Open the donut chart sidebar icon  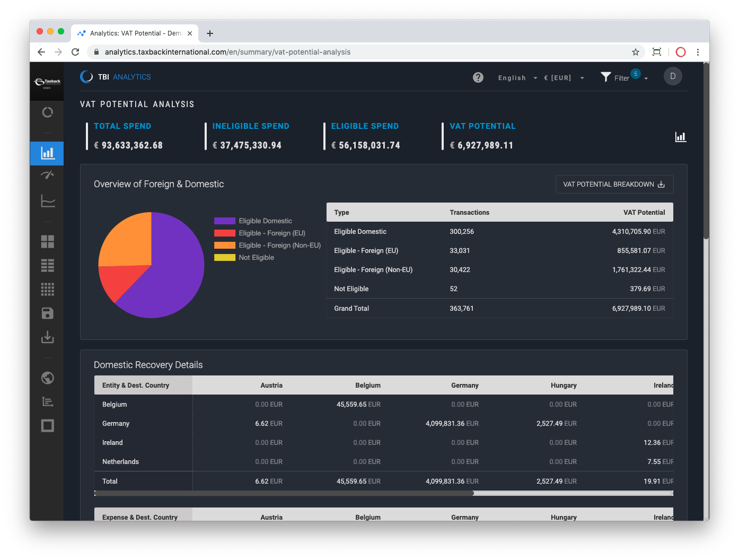tap(47, 112)
